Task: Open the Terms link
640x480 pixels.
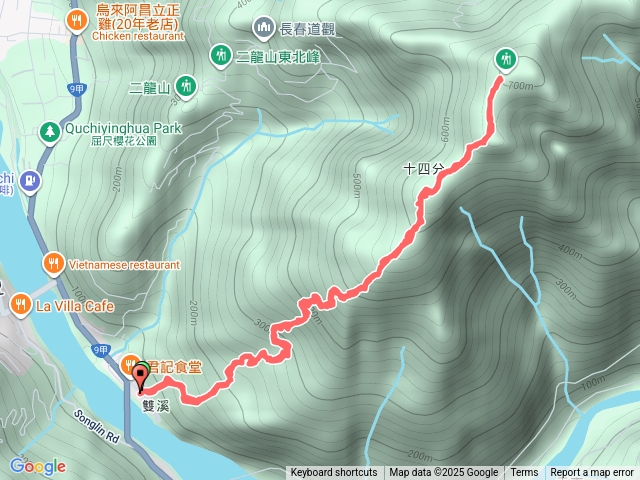Action: 524,473
